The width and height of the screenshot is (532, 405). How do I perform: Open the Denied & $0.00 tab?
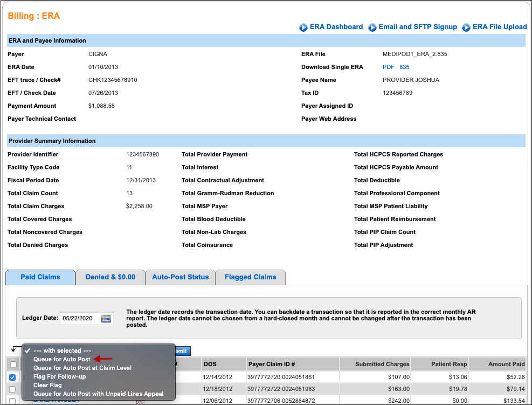coord(110,277)
